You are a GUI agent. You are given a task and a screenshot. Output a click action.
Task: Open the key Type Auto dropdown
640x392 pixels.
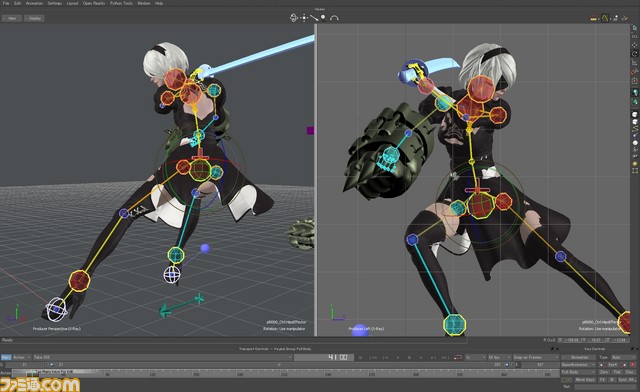click(624, 357)
